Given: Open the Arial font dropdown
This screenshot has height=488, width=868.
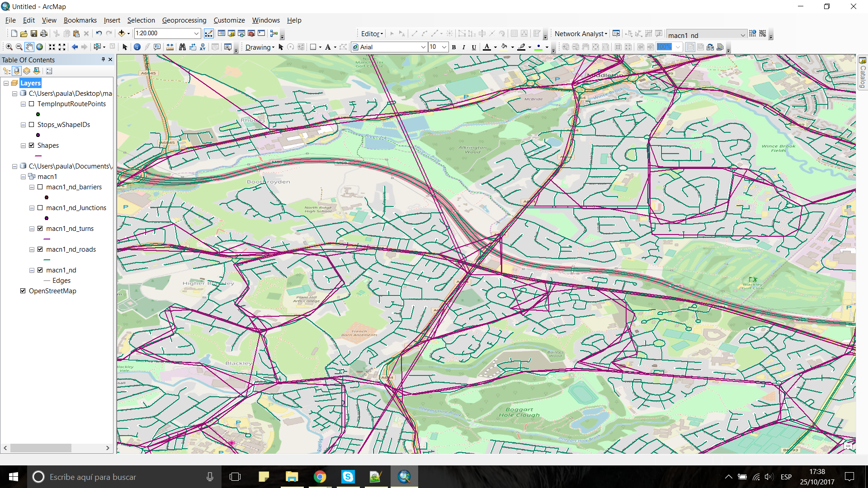Looking at the screenshot, I should (x=423, y=47).
